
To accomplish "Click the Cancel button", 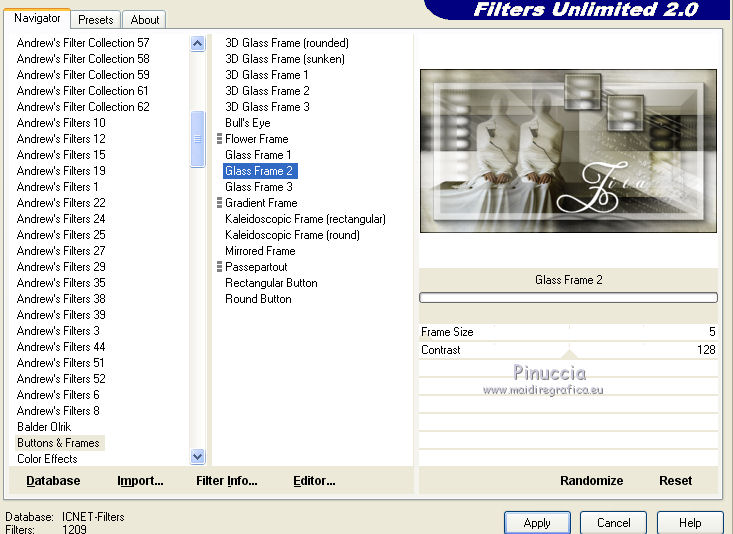I will tap(613, 522).
